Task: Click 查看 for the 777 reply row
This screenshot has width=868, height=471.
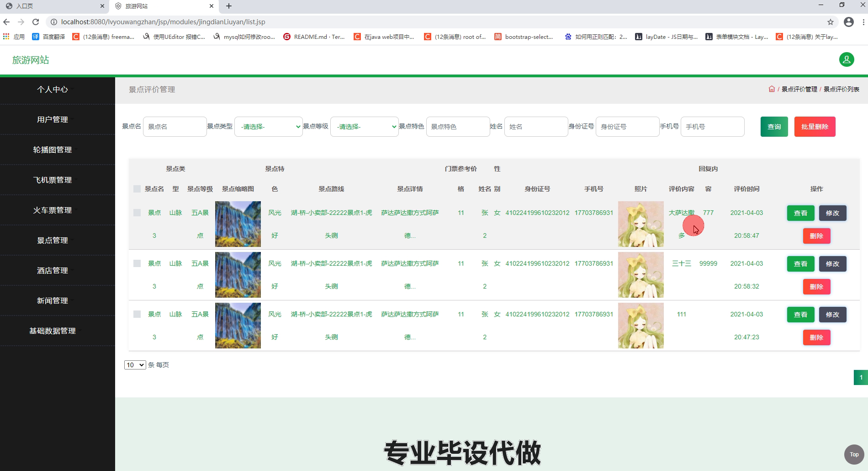Action: click(x=800, y=213)
